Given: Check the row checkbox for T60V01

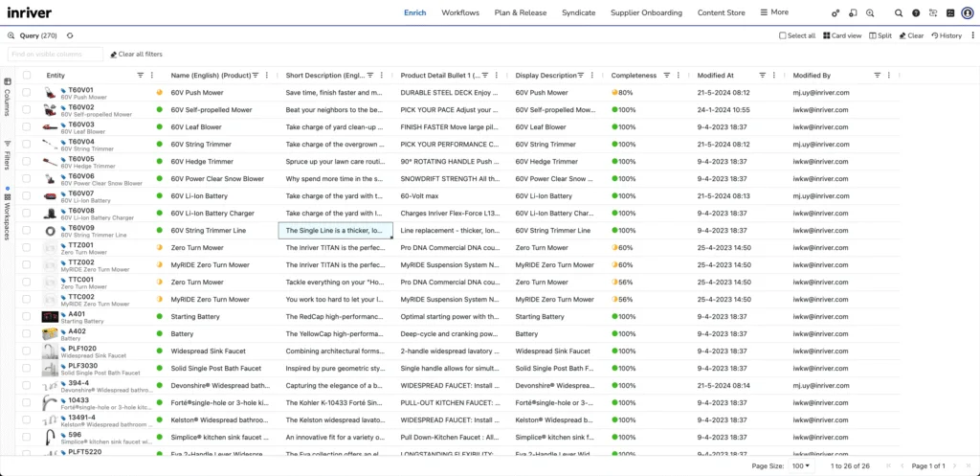Looking at the screenshot, I should (x=27, y=93).
